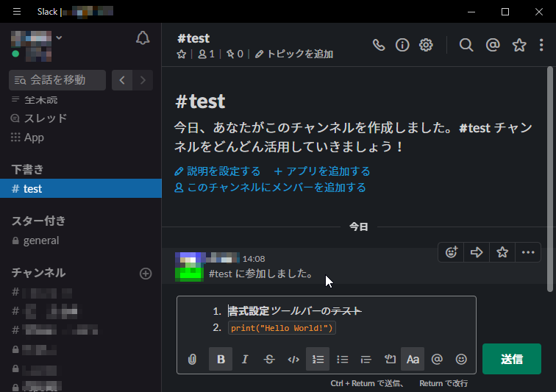Show mentions with @ header icon
556x392 pixels.
(x=493, y=45)
